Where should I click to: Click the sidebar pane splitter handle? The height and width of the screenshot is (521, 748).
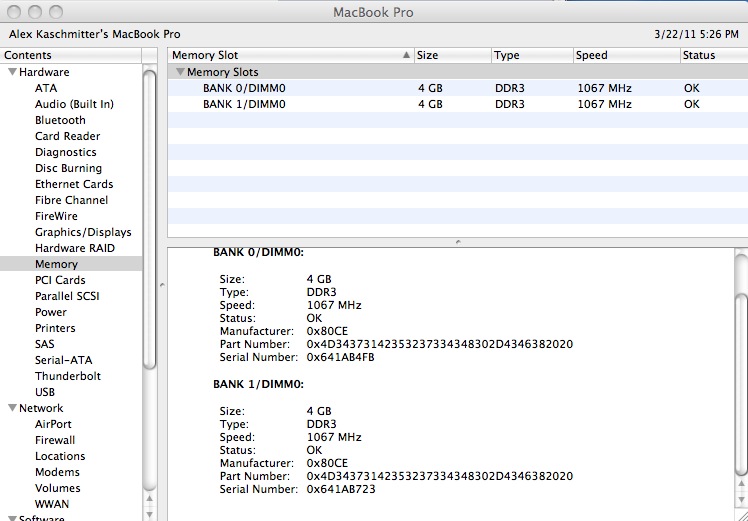[x=162, y=285]
